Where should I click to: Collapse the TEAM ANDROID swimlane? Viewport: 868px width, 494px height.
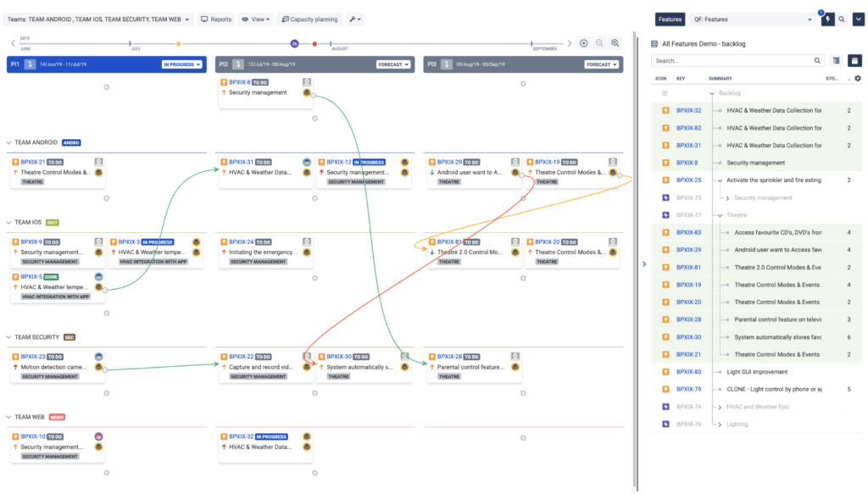click(8, 142)
